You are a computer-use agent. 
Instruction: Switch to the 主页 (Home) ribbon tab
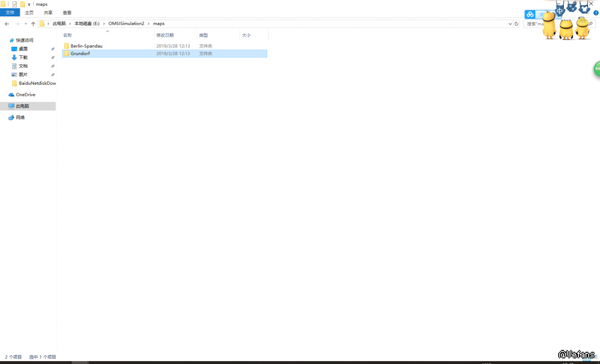click(29, 13)
